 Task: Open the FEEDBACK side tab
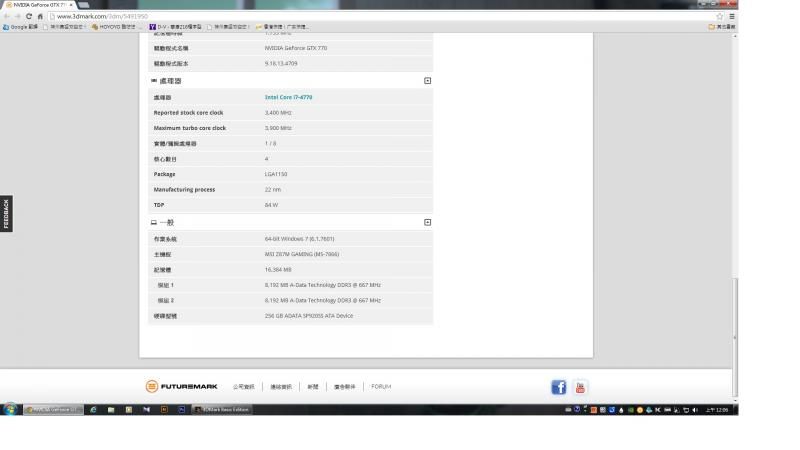tap(6, 214)
